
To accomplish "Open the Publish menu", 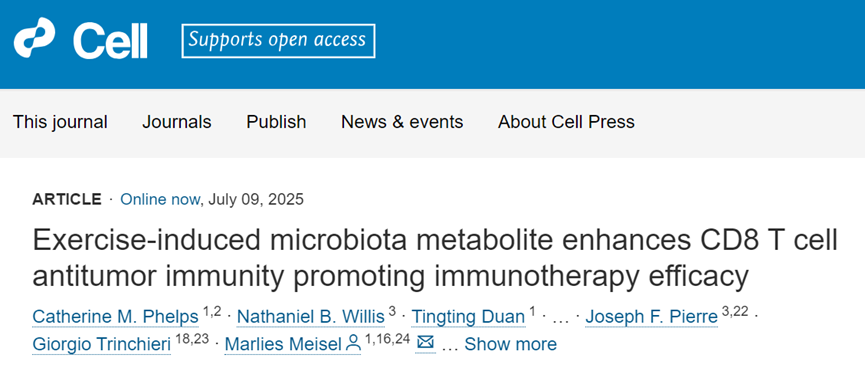I will tap(276, 122).
